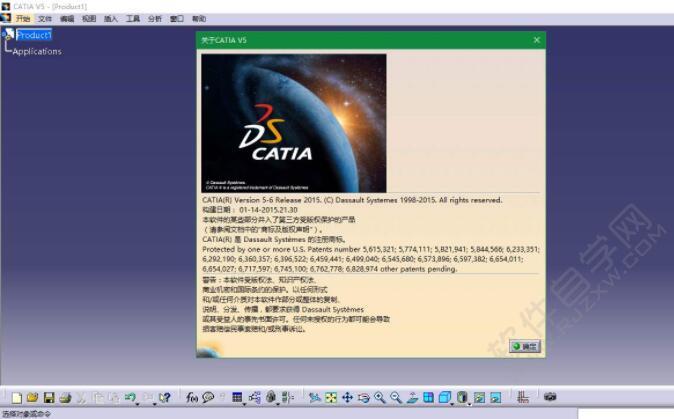Click the Swap Visible Space icon
Screen dimensions: 674x419
click(496, 398)
